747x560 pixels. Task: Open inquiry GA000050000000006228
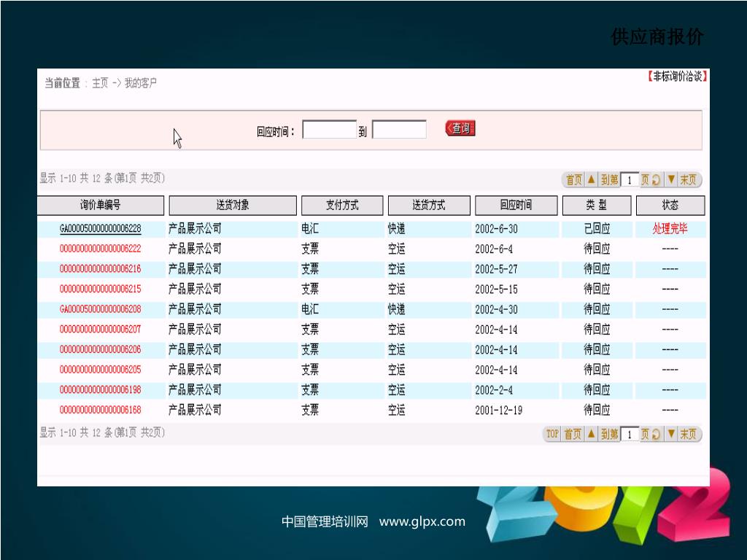point(101,228)
